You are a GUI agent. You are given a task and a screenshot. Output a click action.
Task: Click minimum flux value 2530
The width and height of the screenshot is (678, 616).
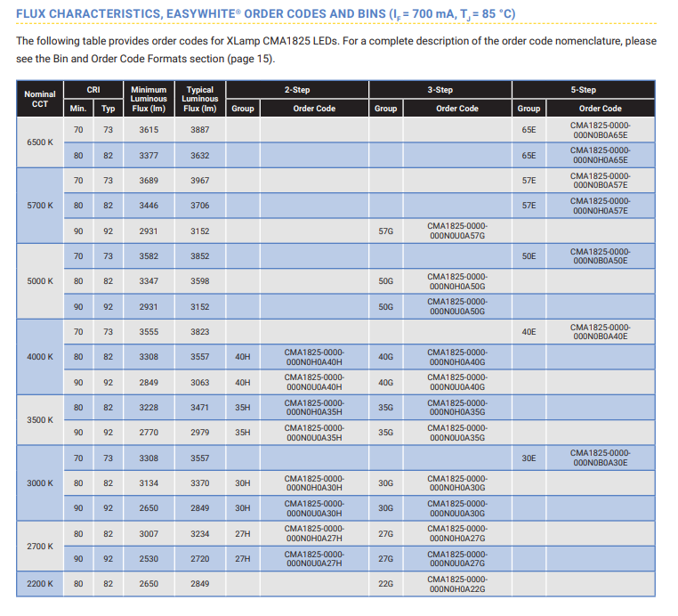[149, 559]
